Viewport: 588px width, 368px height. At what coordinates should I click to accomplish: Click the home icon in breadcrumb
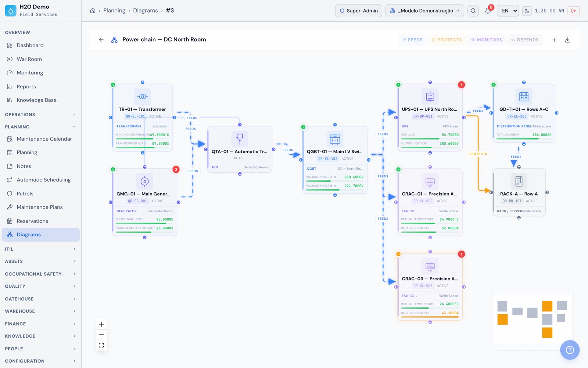[x=93, y=11]
